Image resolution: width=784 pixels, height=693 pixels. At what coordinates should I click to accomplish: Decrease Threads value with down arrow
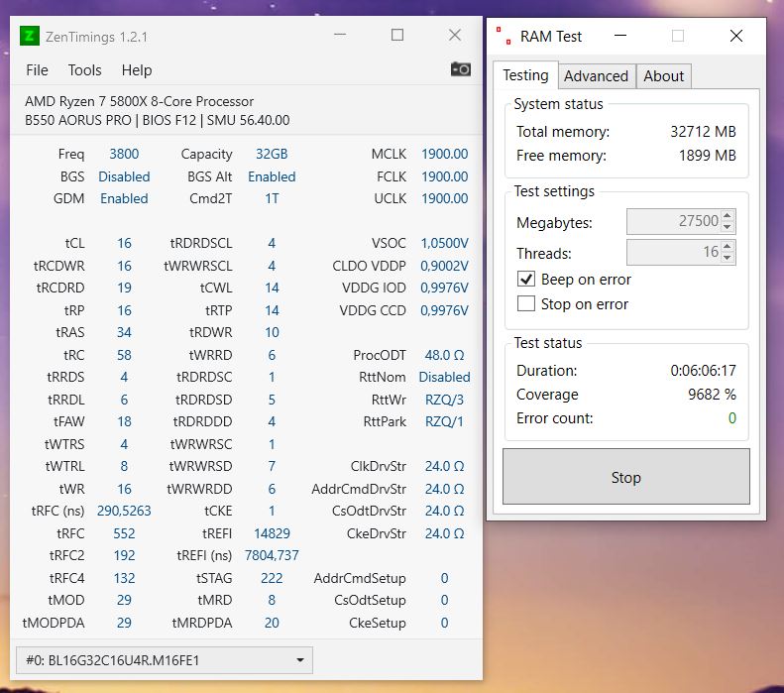728,258
